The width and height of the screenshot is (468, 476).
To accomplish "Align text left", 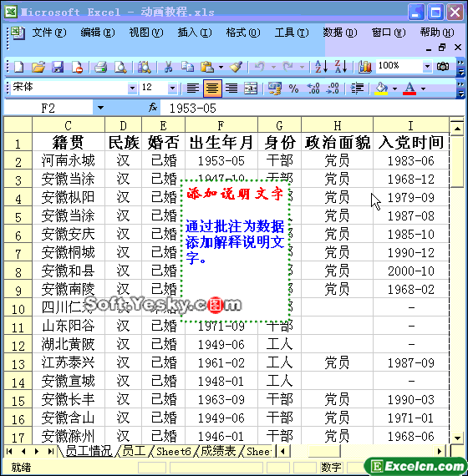I will point(193,89).
